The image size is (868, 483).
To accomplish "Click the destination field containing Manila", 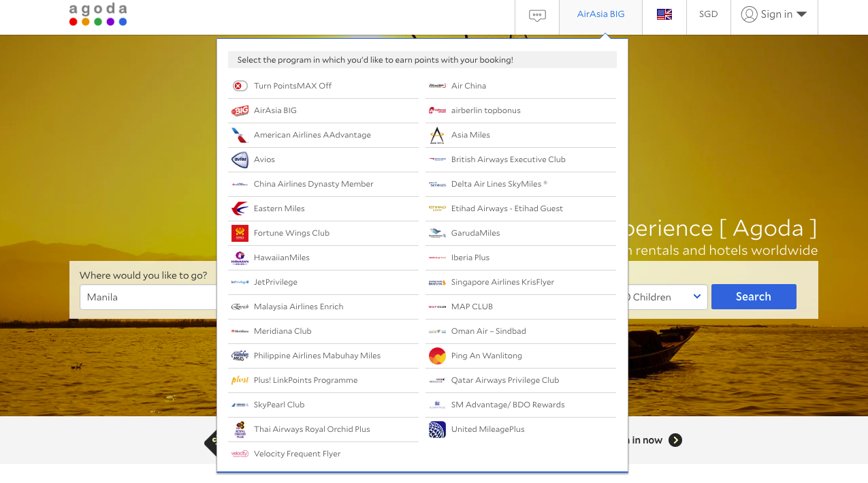I will pyautogui.click(x=148, y=297).
